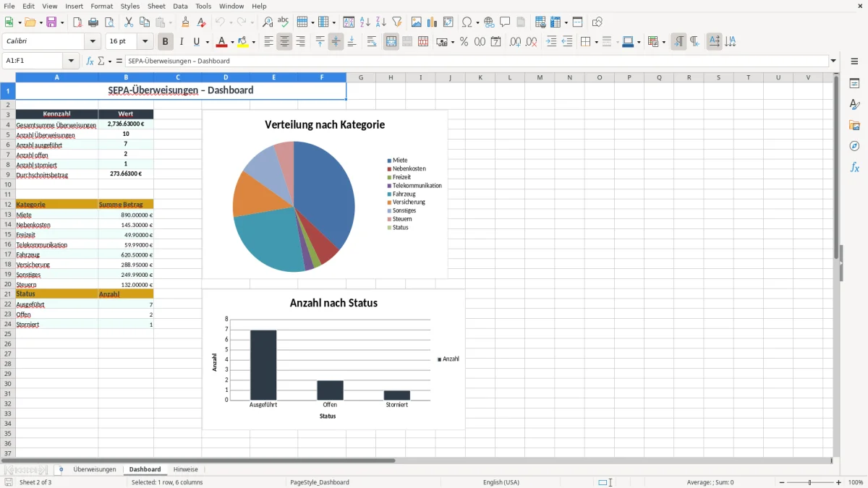Center content vertically in cell

336,42
